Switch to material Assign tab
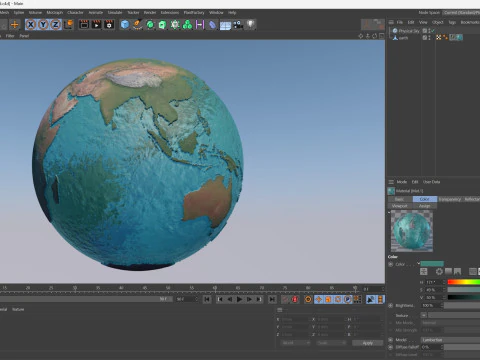The width and height of the screenshot is (480, 360). 425,206
